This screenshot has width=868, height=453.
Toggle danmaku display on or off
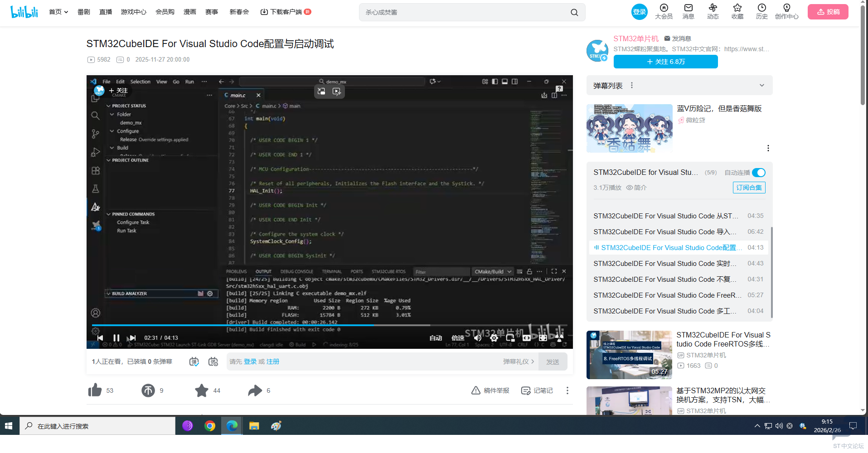194,361
